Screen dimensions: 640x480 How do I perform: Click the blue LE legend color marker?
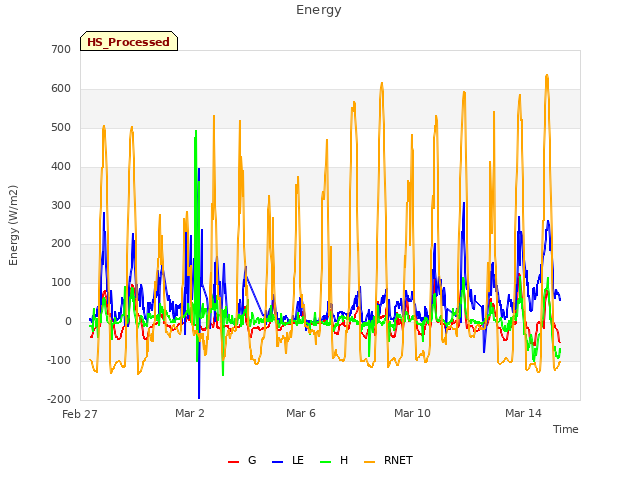277,462
